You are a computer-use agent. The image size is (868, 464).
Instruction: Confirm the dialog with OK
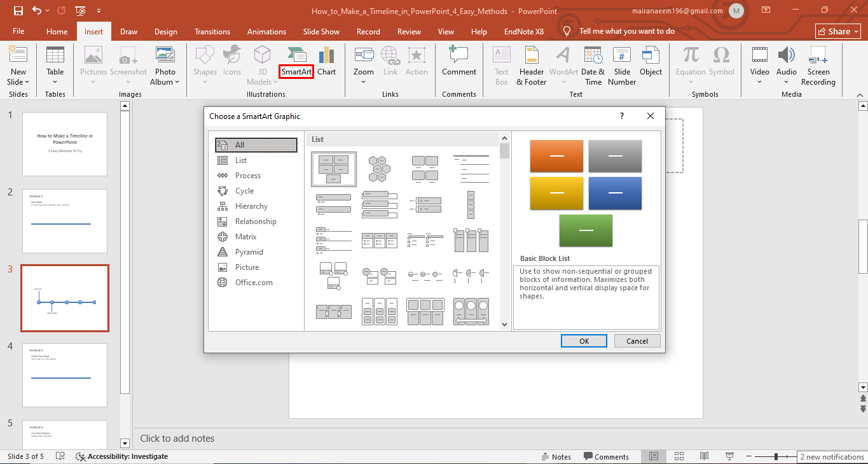pyautogui.click(x=584, y=341)
